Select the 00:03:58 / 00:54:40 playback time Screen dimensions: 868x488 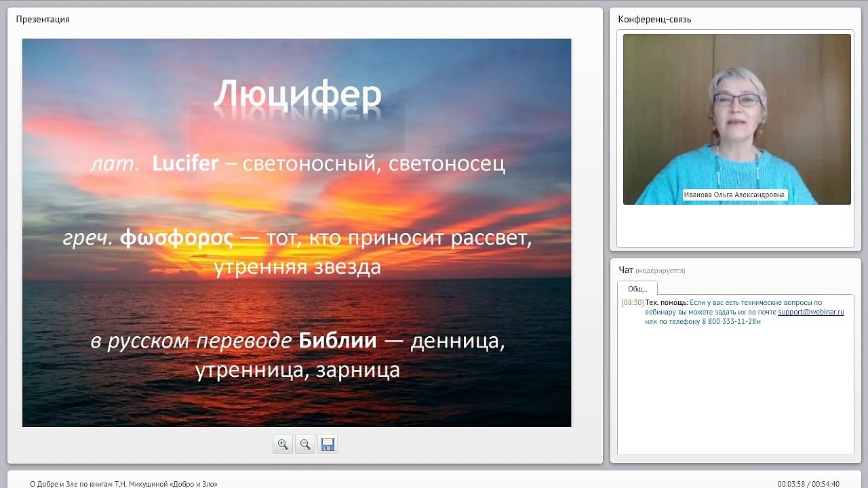(x=808, y=484)
